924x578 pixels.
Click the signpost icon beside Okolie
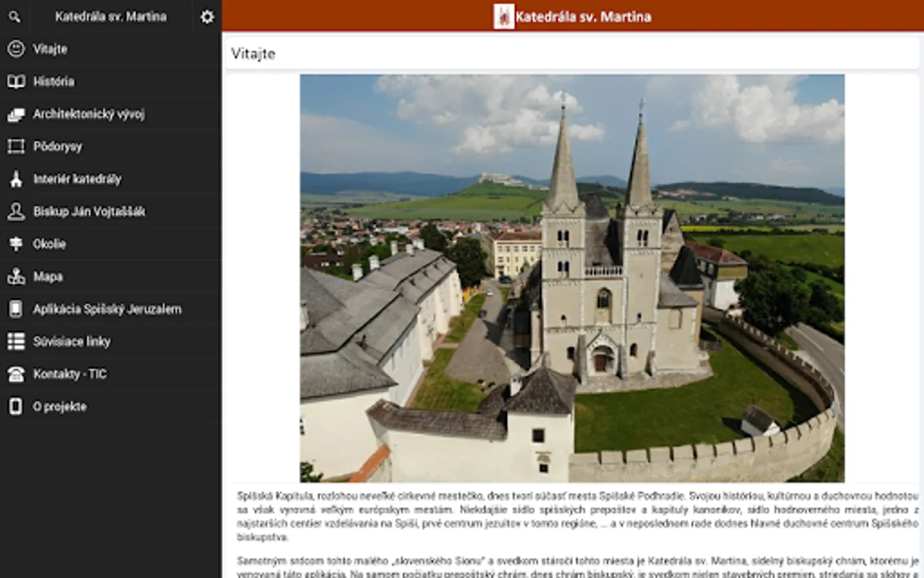(16, 244)
